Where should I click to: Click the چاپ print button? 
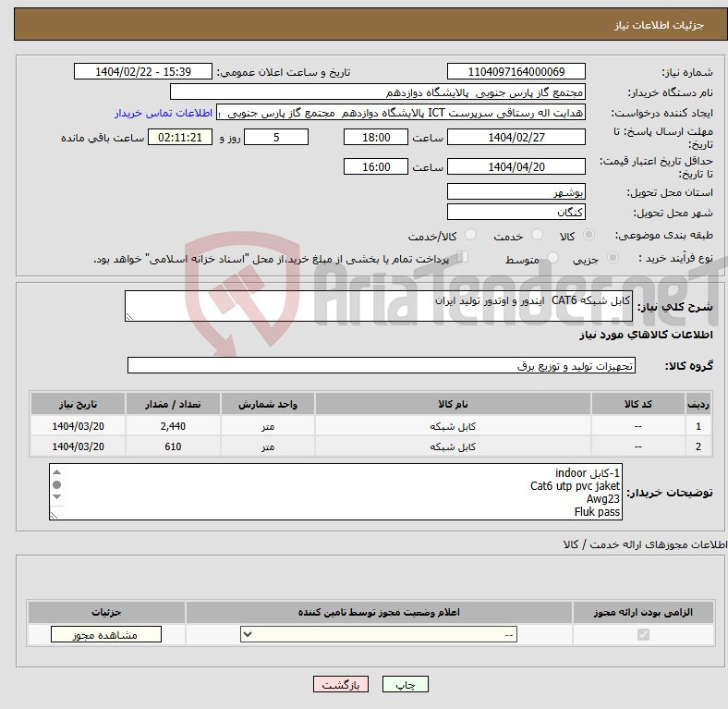[x=406, y=684]
